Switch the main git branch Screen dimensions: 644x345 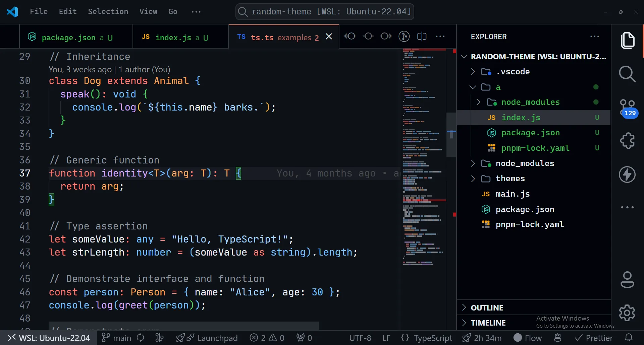tap(116, 338)
